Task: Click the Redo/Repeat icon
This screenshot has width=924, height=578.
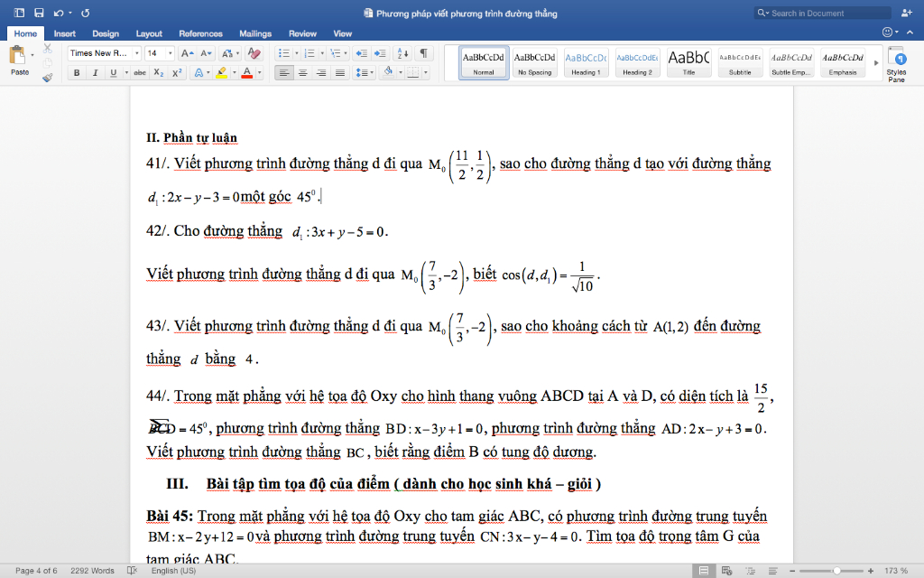Action: (86, 13)
